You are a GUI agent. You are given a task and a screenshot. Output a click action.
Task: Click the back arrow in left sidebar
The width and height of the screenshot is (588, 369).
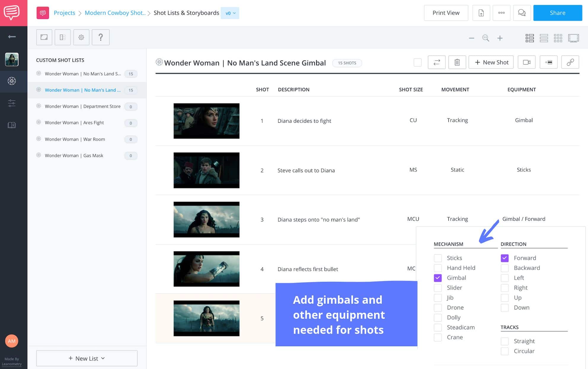coord(12,37)
